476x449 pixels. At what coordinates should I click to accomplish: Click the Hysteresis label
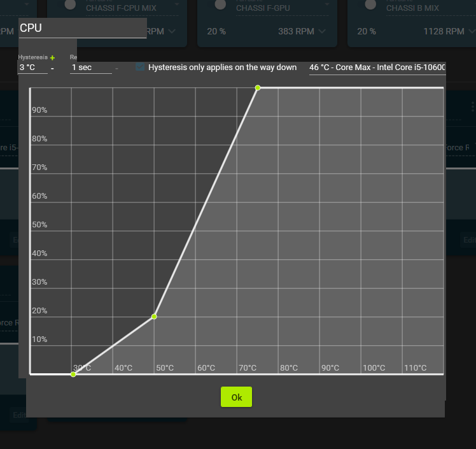pyautogui.click(x=33, y=57)
